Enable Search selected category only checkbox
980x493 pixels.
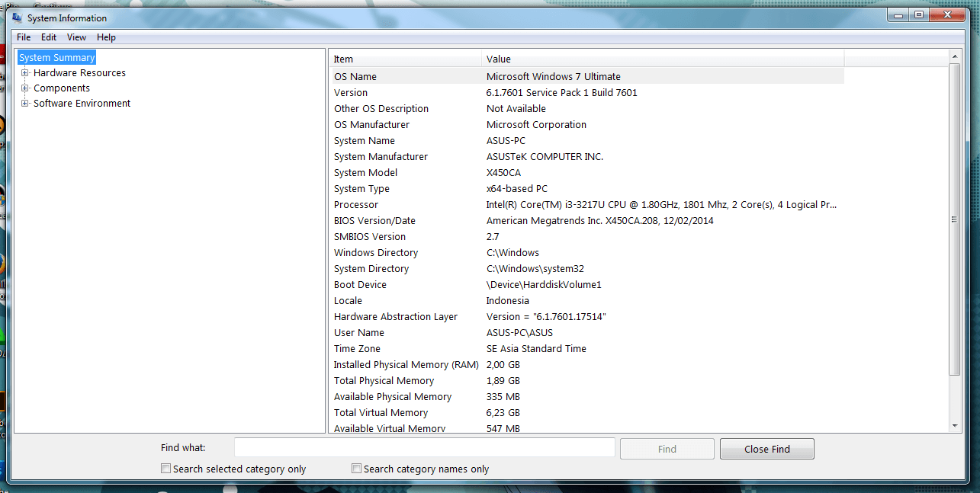pyautogui.click(x=165, y=469)
